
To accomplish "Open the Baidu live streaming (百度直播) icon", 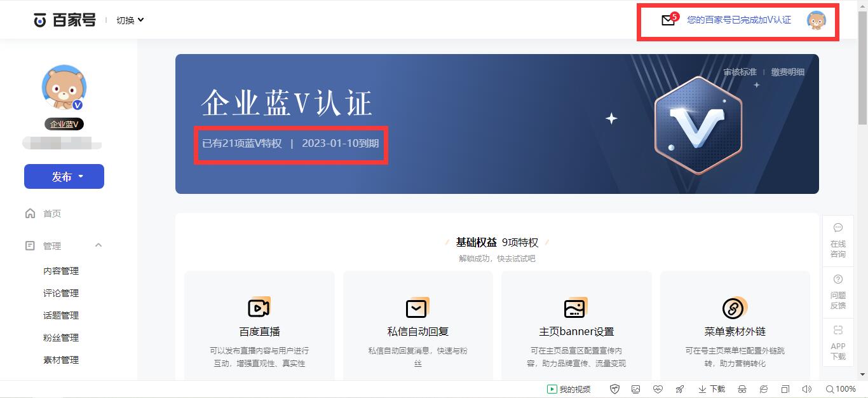I will point(259,308).
